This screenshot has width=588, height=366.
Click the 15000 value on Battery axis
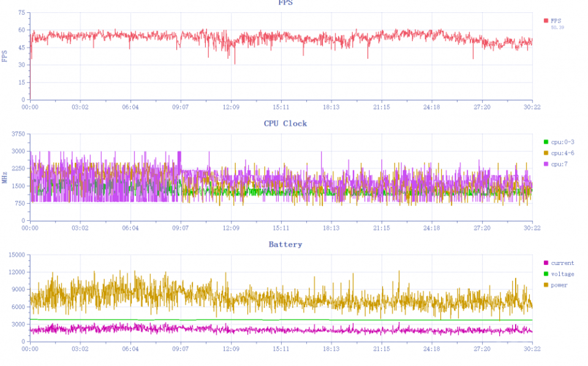pos(17,255)
